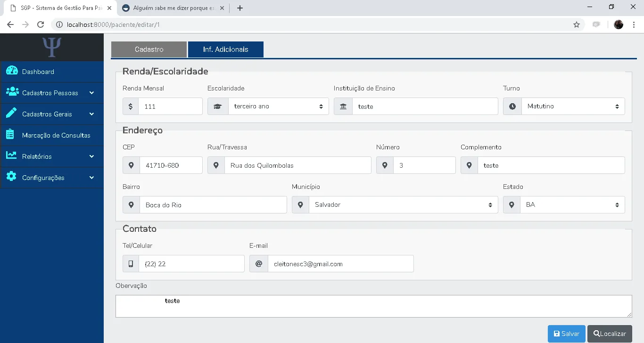Click the institution building icon
644x343 pixels.
tap(343, 106)
